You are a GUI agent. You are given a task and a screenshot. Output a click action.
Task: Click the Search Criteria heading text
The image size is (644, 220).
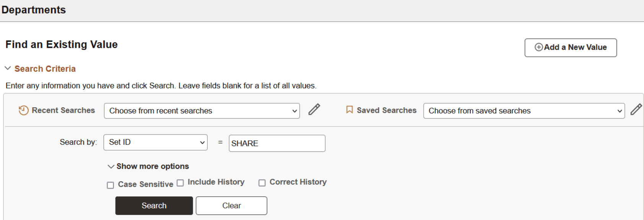45,69
